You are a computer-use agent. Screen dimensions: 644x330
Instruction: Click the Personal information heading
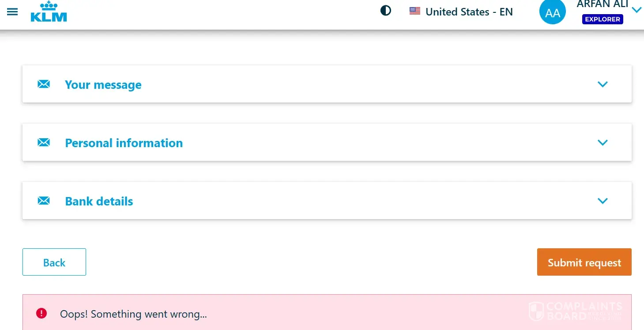[124, 143]
